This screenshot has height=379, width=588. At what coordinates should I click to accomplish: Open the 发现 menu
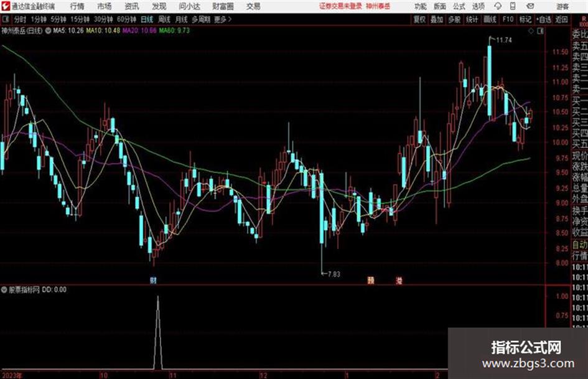pos(159,6)
